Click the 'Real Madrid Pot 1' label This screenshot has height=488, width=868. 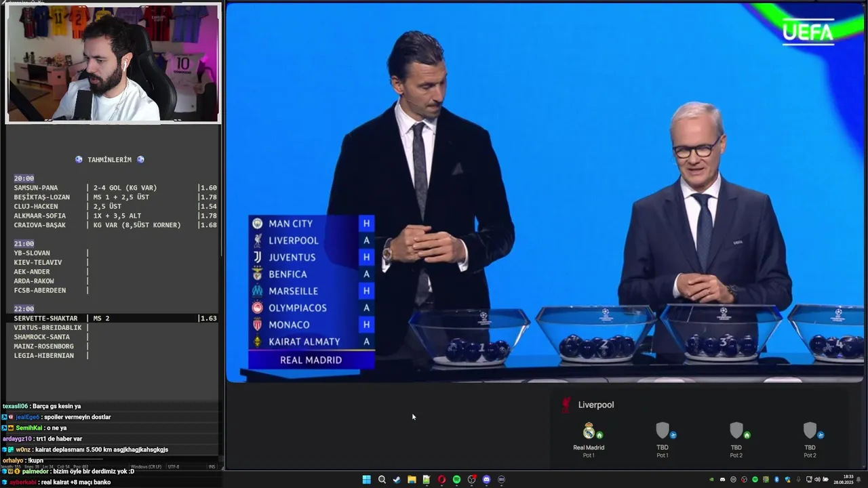[x=589, y=451]
